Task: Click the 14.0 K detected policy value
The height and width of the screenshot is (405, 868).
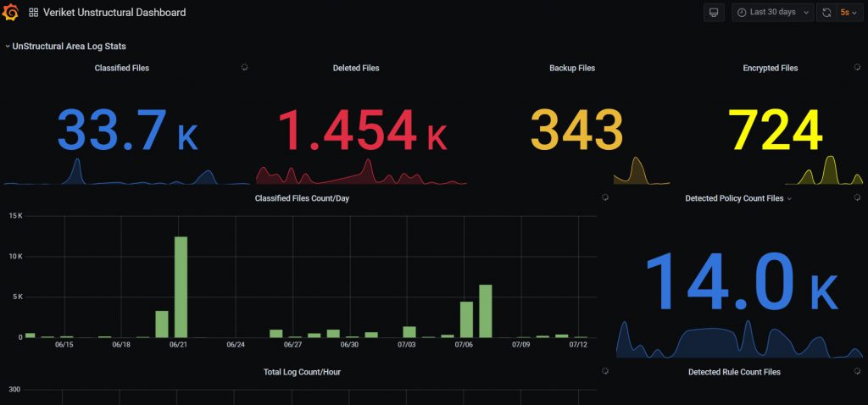Action: click(741, 281)
